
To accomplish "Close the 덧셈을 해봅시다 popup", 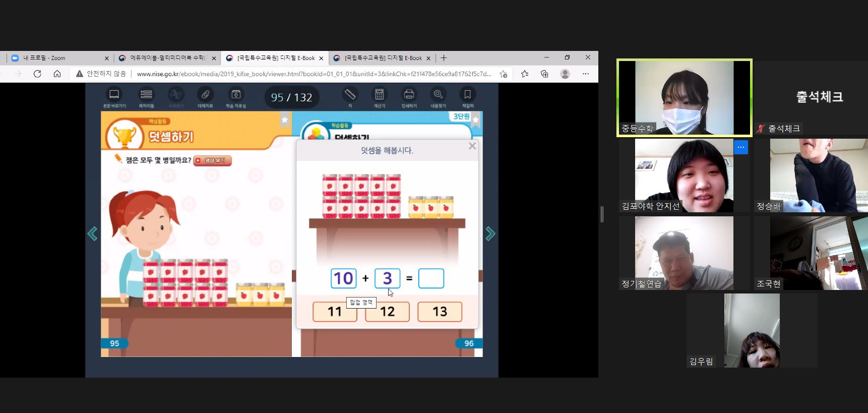I will point(472,146).
